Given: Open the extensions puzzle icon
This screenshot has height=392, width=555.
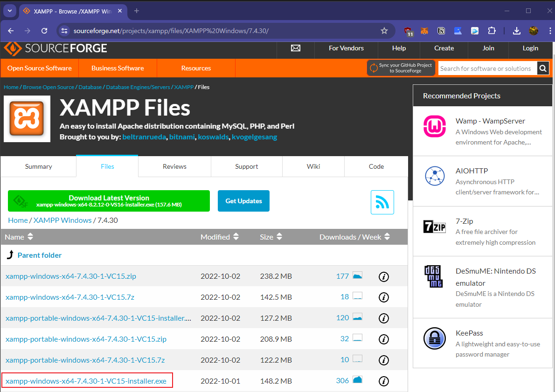Looking at the screenshot, I should (x=492, y=31).
